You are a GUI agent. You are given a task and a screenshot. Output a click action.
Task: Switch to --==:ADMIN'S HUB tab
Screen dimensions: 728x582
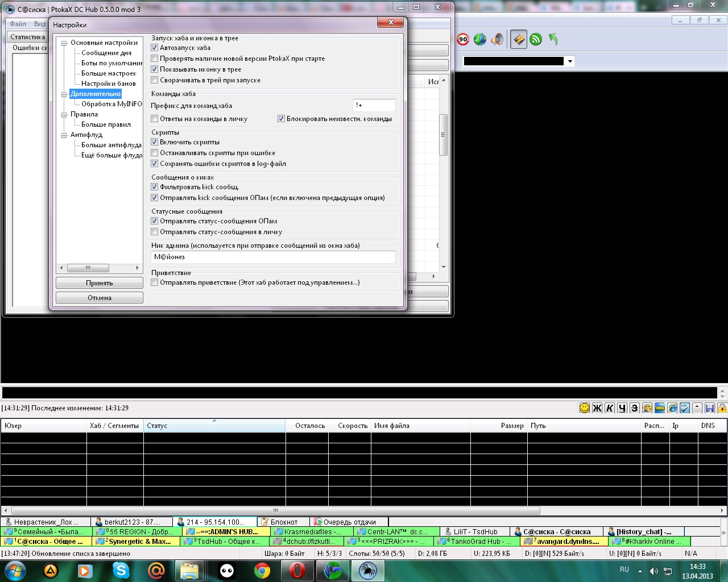(x=226, y=532)
